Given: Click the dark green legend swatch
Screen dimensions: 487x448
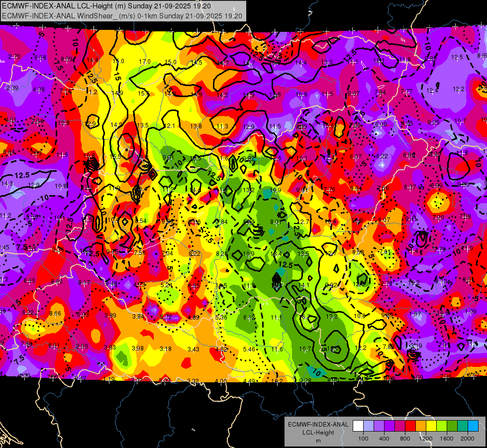Looking at the screenshot, I should pos(452,426).
